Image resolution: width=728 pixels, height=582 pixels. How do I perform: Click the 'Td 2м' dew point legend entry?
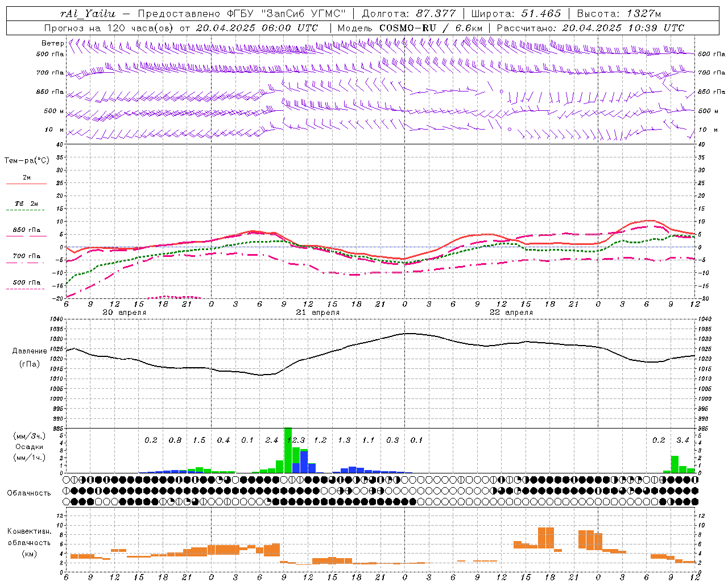pyautogui.click(x=27, y=203)
